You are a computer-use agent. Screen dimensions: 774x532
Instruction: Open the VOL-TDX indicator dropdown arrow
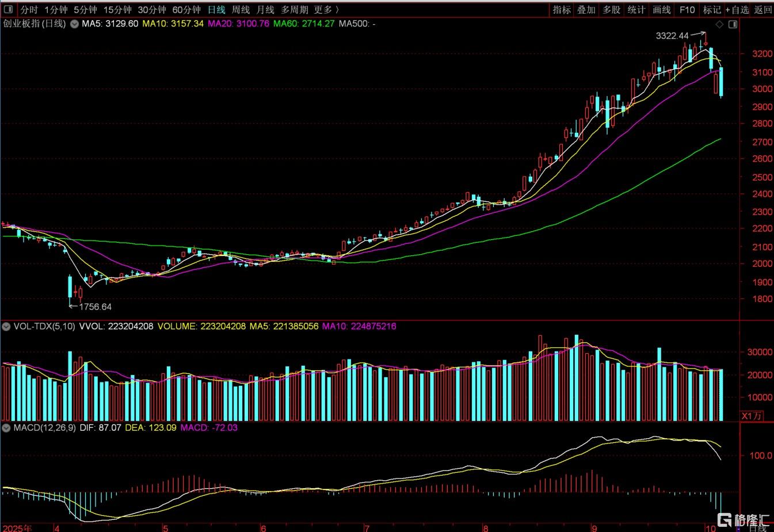click(x=6, y=327)
